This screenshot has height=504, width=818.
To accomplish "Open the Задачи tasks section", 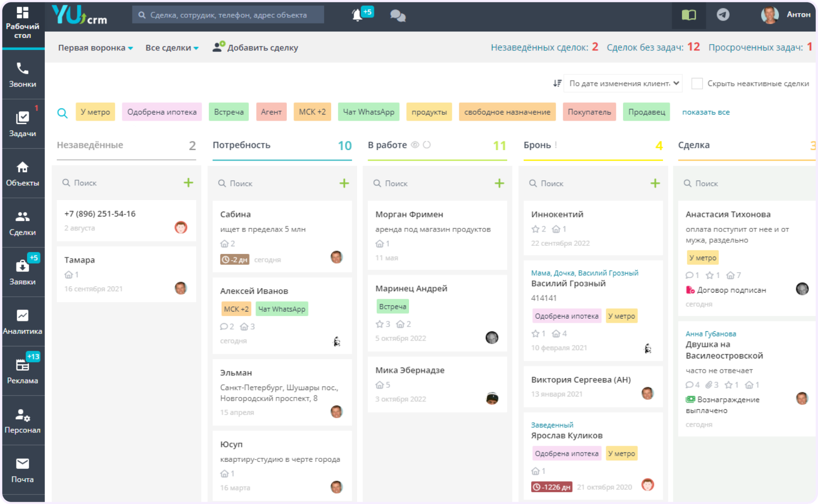I will click(22, 124).
